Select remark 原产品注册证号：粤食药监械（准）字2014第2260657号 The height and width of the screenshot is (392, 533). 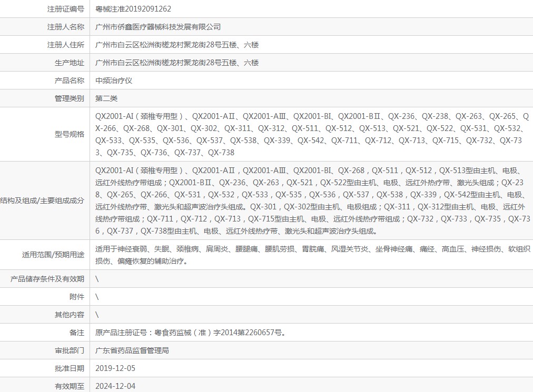pos(191,333)
